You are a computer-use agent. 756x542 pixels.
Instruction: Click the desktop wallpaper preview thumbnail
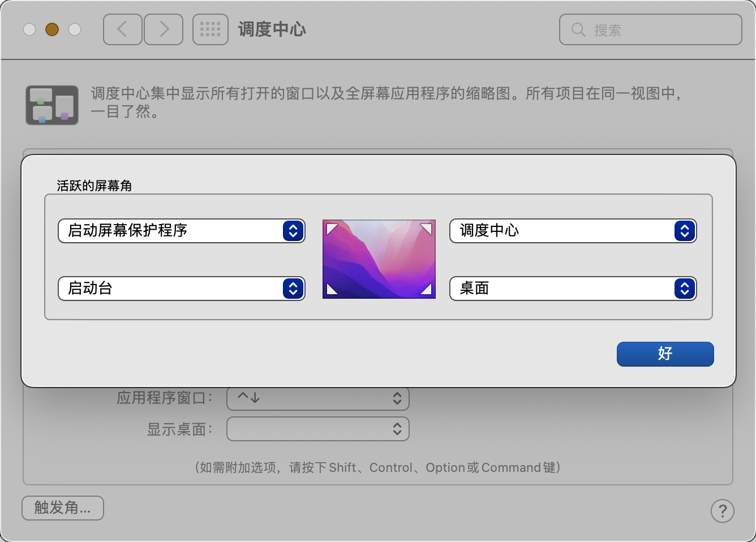click(x=379, y=259)
